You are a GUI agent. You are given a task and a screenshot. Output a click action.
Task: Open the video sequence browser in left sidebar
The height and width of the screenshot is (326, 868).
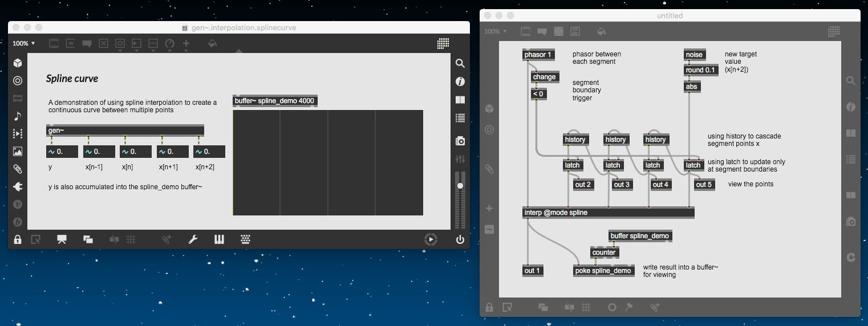click(x=18, y=134)
